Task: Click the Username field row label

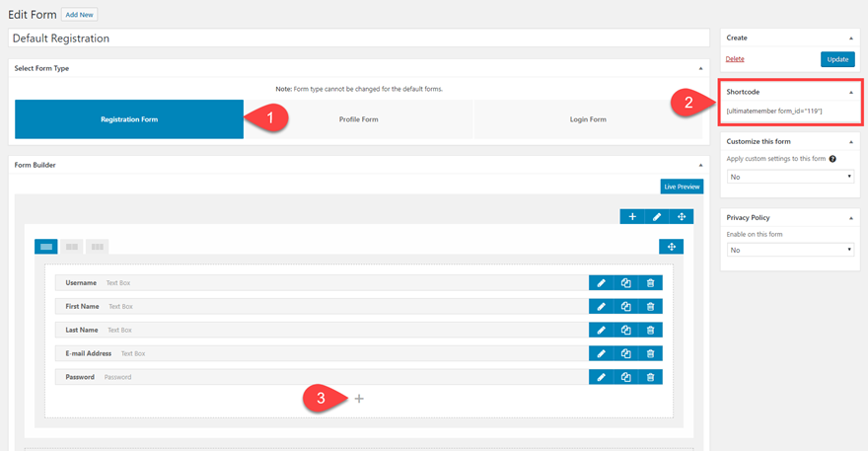Action: tap(81, 282)
